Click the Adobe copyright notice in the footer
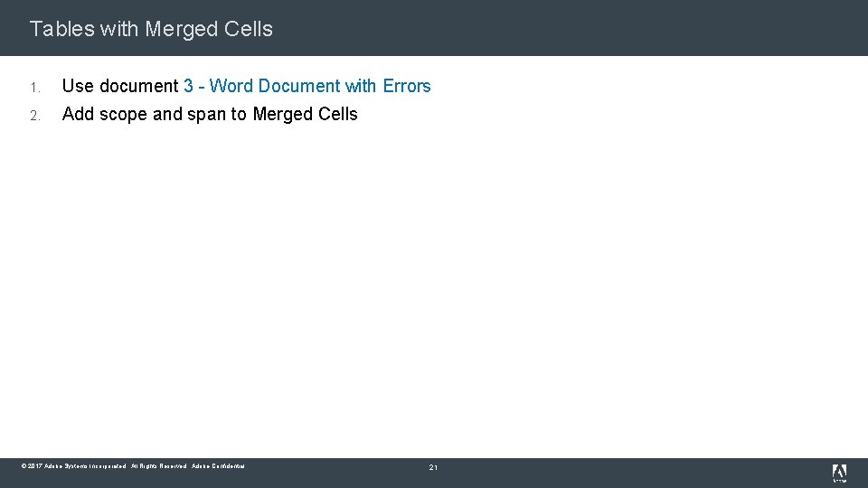 pos(133,466)
